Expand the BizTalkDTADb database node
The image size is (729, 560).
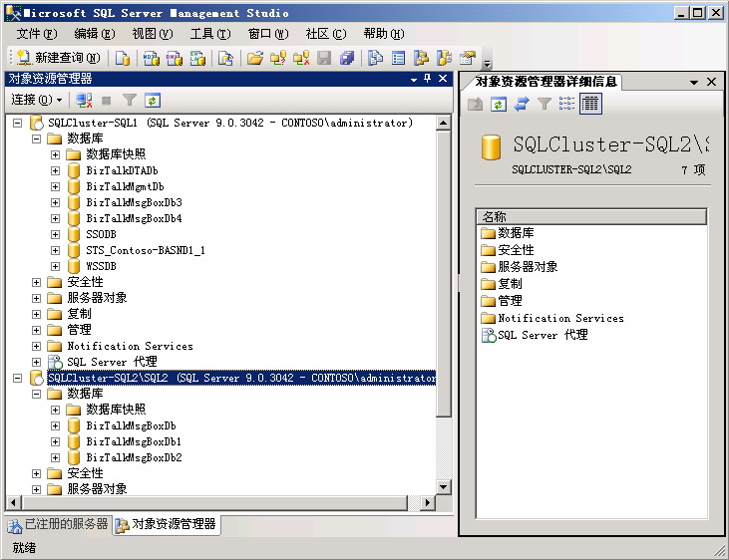tap(55, 171)
